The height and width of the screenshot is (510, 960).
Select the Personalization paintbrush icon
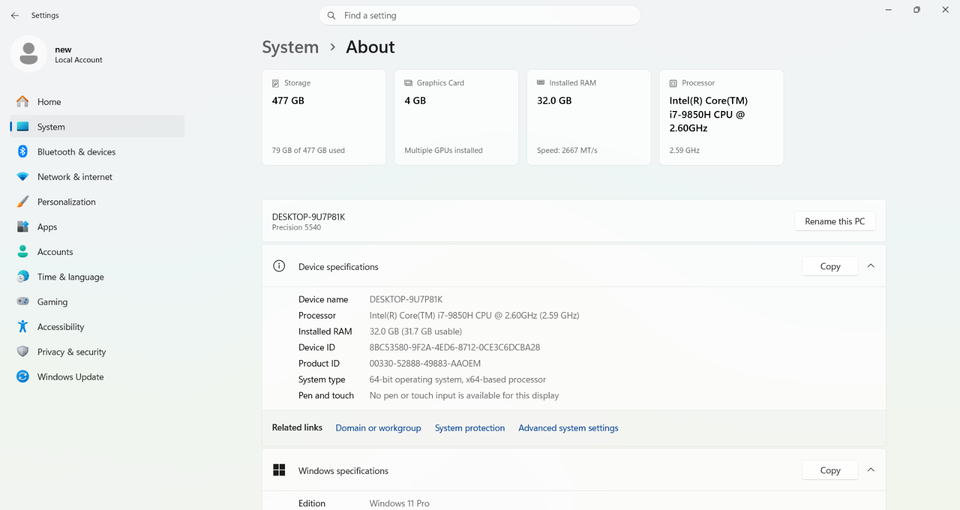pyautogui.click(x=22, y=202)
